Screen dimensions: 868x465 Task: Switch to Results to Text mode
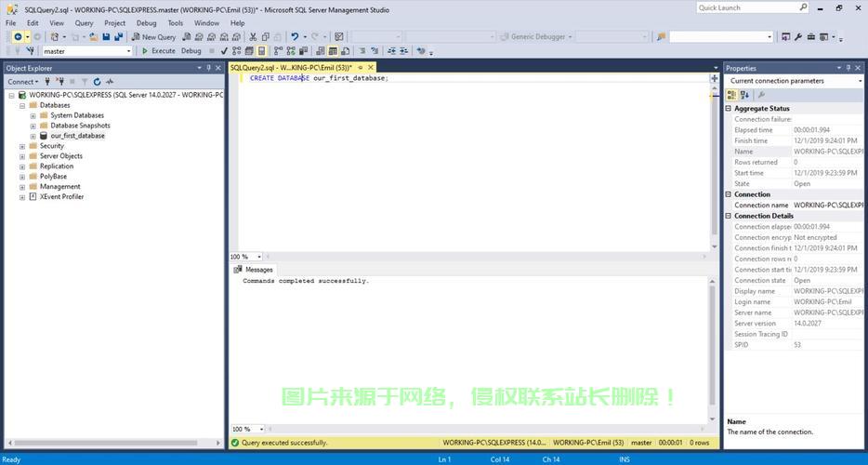pos(320,51)
